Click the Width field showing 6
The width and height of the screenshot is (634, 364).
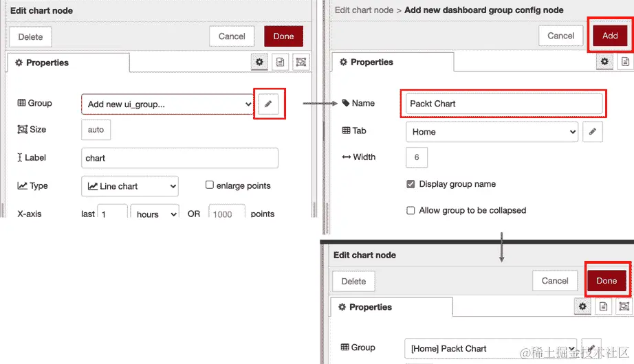pos(417,157)
